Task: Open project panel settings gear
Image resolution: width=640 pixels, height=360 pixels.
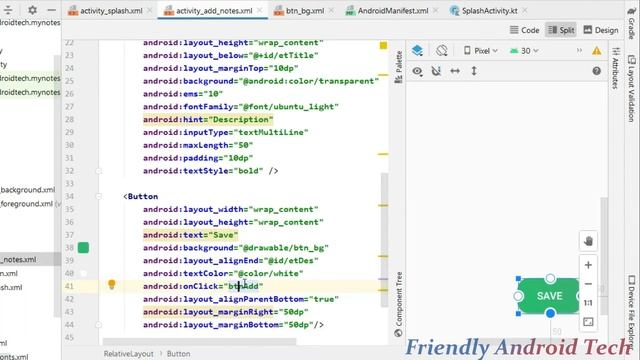Action: point(33,10)
